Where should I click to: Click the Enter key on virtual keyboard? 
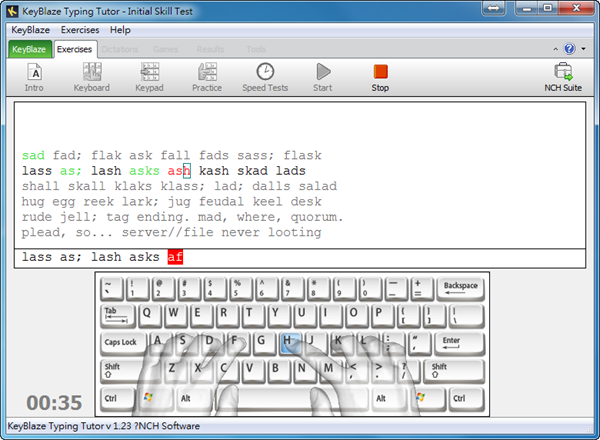[x=459, y=343]
